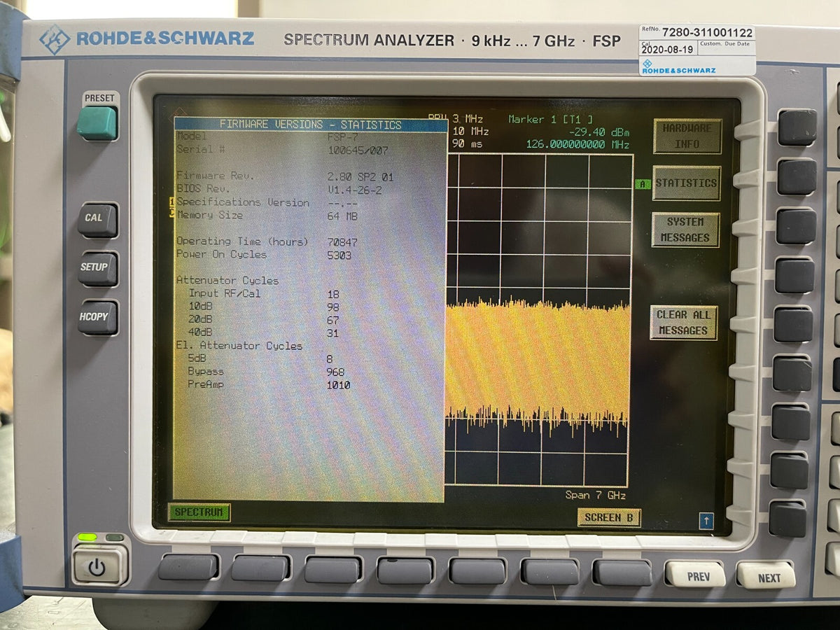Click the RefNo 7280-311001122 sticker text

click(x=697, y=32)
